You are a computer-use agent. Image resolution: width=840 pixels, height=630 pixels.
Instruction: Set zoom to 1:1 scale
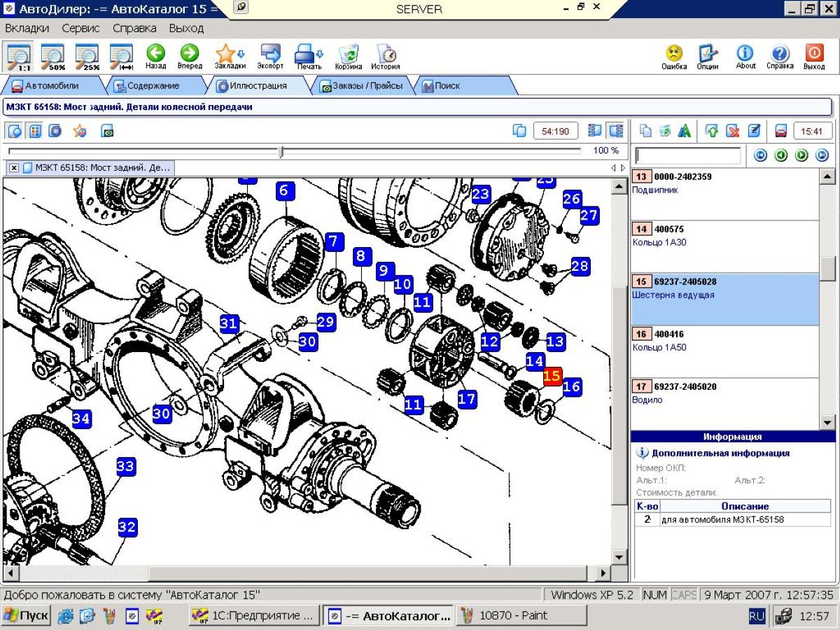pos(19,56)
